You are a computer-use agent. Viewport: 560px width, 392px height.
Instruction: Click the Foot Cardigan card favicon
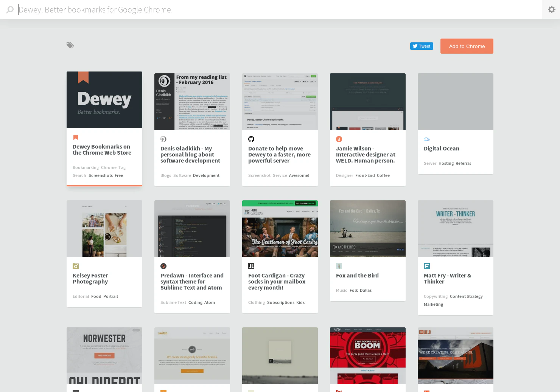tap(251, 266)
